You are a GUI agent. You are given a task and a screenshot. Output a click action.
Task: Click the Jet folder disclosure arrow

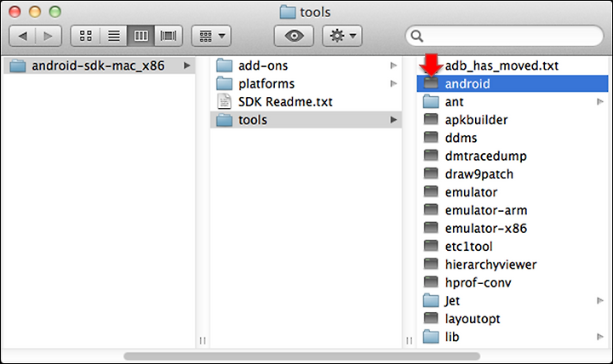point(599,301)
